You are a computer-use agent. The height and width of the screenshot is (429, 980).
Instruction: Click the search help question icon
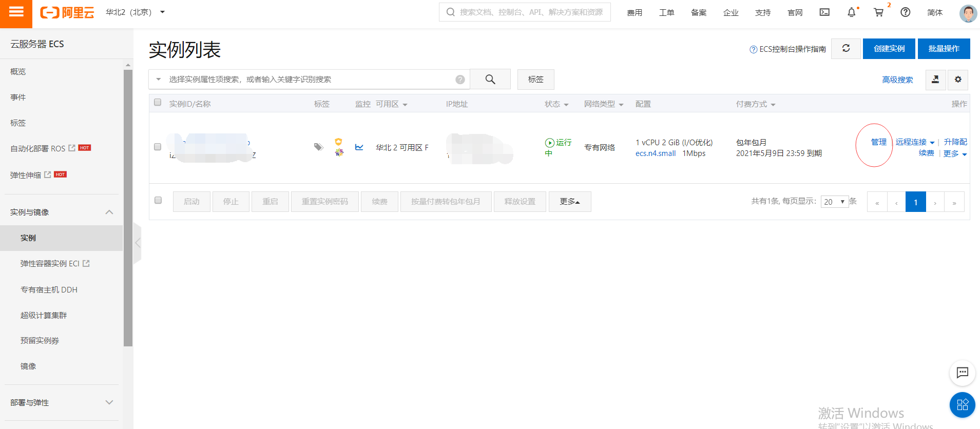pyautogui.click(x=460, y=80)
